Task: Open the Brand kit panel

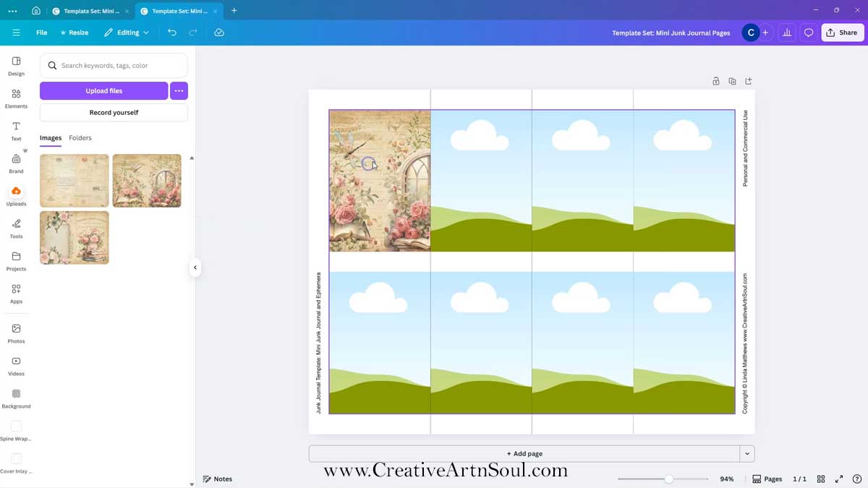Action: 16,163
